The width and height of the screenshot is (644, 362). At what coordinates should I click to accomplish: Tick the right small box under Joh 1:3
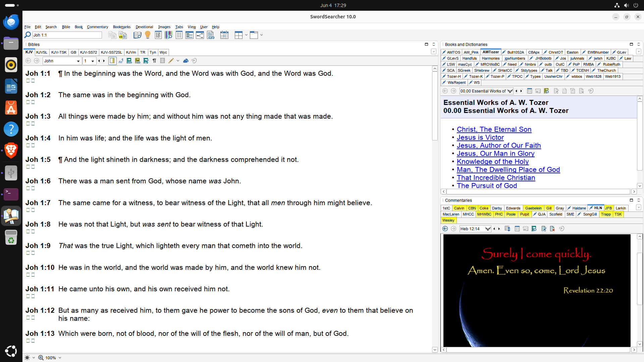pyautogui.click(x=33, y=123)
